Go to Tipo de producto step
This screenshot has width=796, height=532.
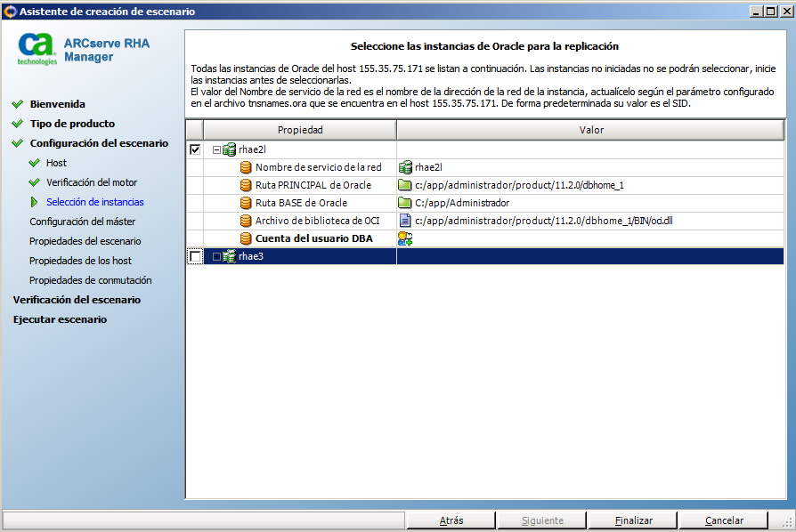[x=72, y=124]
